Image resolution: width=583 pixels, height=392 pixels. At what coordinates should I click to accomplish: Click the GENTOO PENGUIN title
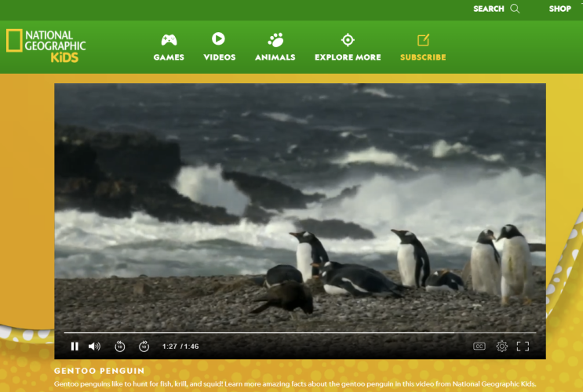click(x=100, y=371)
